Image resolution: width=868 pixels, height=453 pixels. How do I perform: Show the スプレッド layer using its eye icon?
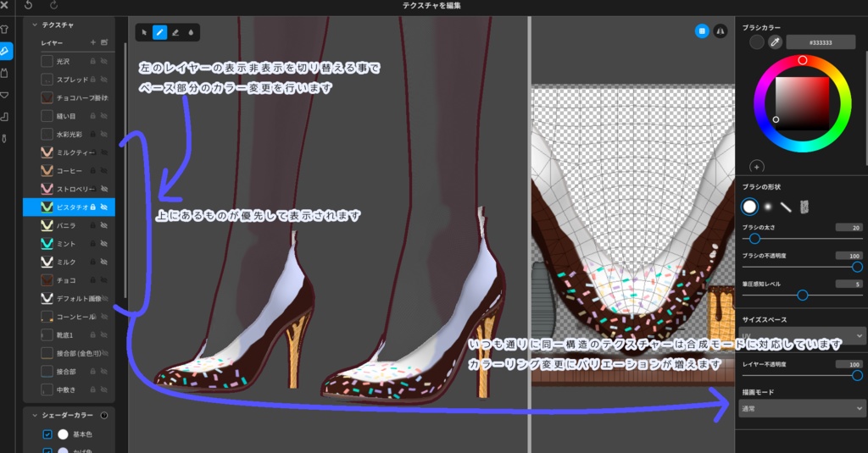click(104, 80)
